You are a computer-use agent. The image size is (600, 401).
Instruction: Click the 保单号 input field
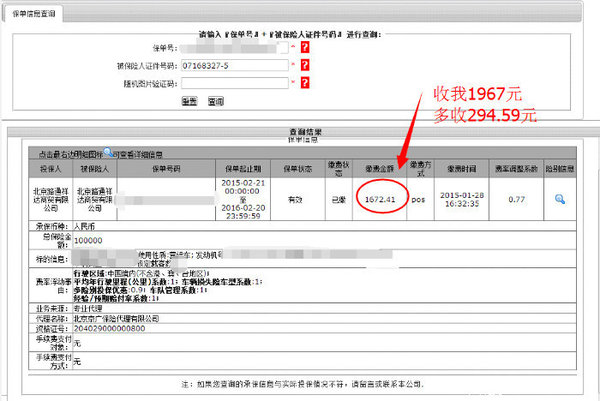click(x=236, y=47)
